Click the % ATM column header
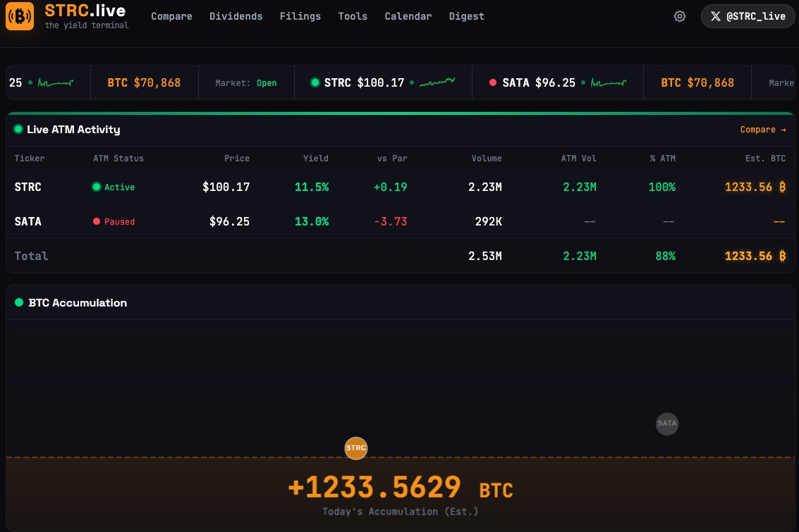 (662, 159)
